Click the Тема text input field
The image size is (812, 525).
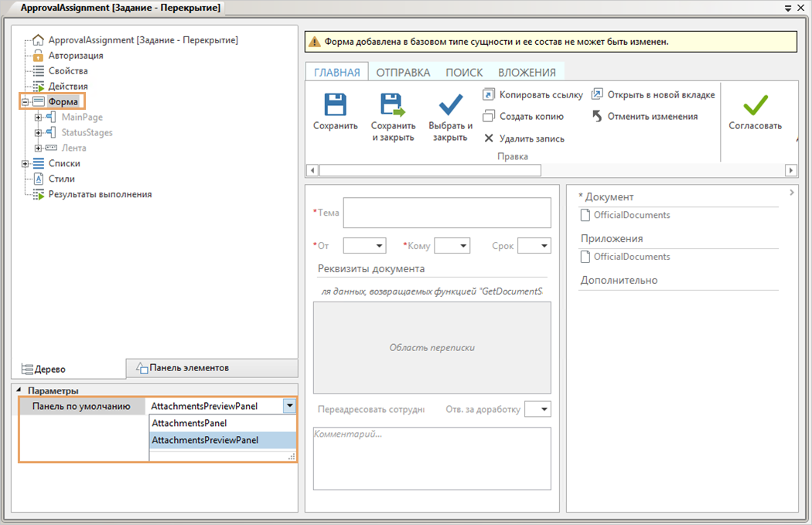pos(446,213)
